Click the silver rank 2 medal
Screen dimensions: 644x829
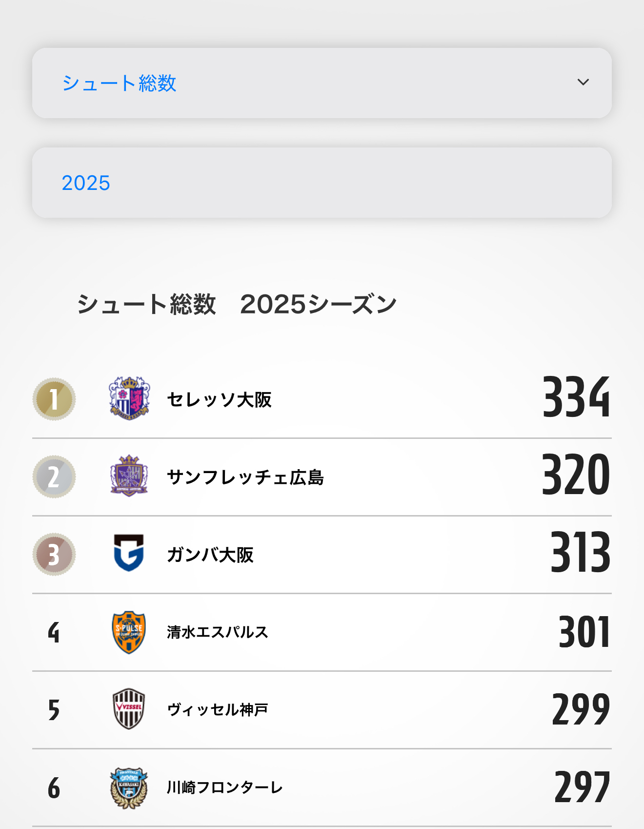[54, 477]
